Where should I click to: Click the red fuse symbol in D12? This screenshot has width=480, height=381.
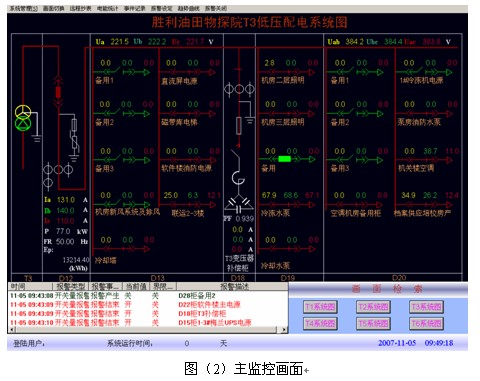click(x=58, y=92)
